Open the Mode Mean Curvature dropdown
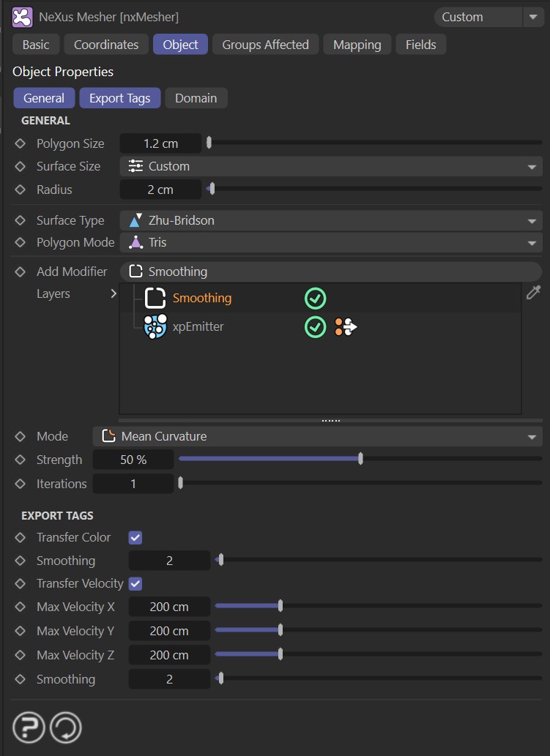The image size is (550, 756). pos(317,436)
